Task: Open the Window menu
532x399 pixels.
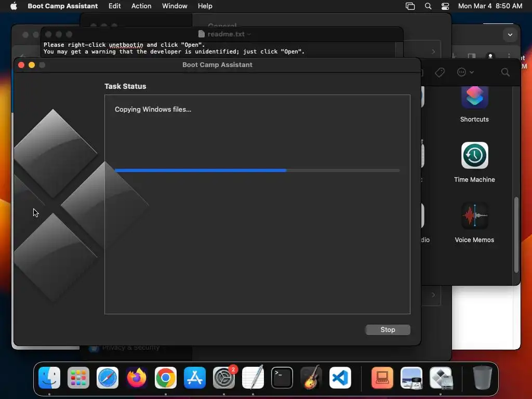Action: (175, 6)
